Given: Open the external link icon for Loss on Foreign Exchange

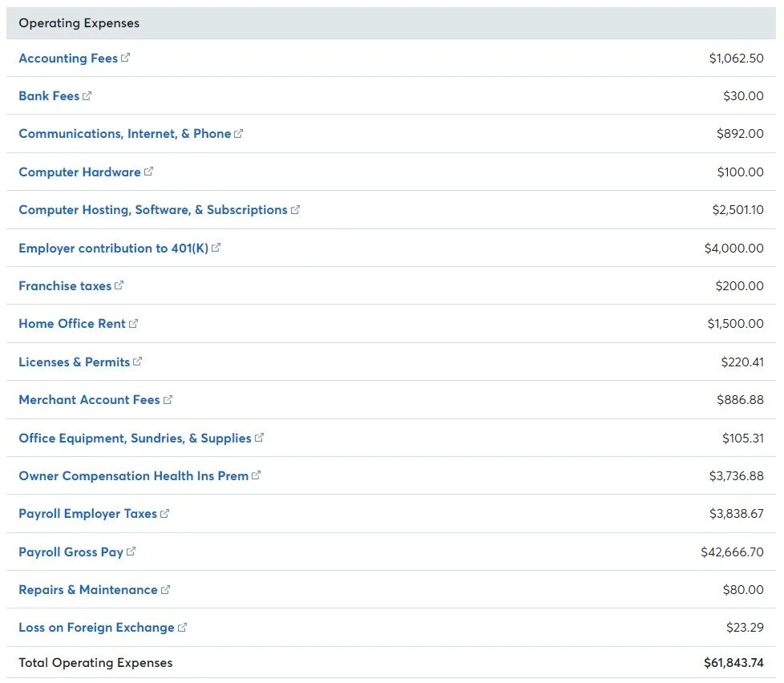Looking at the screenshot, I should click(182, 627).
